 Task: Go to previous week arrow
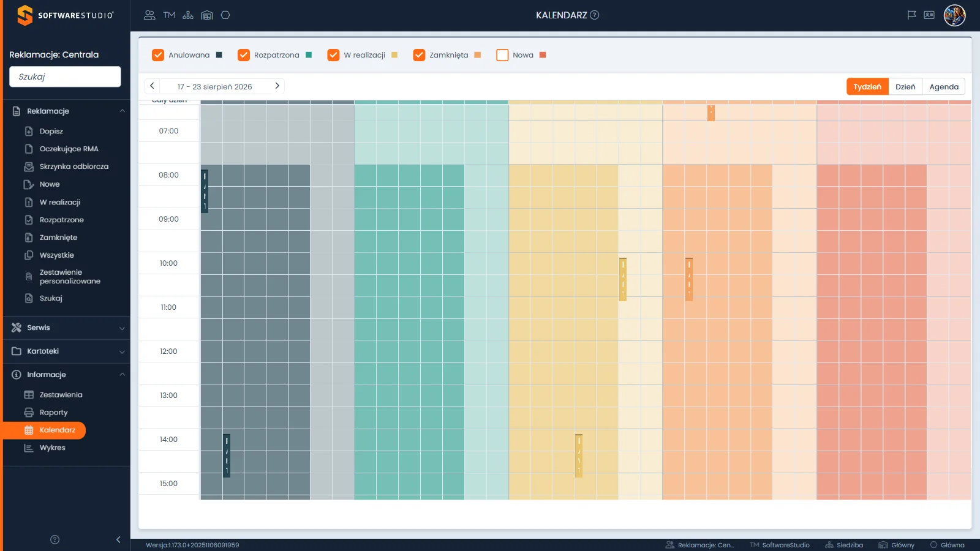click(x=152, y=86)
